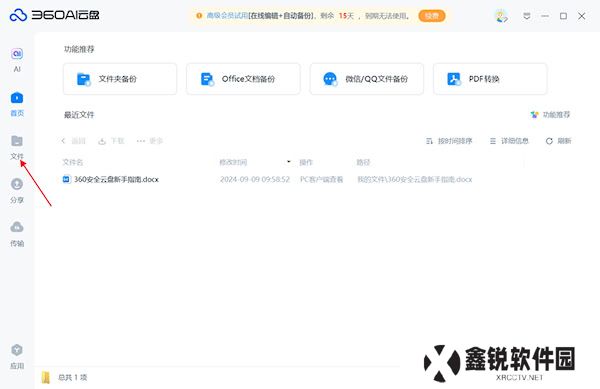This screenshot has width=600, height=389.
Task: Open the PDF转换 card
Action: 490,79
